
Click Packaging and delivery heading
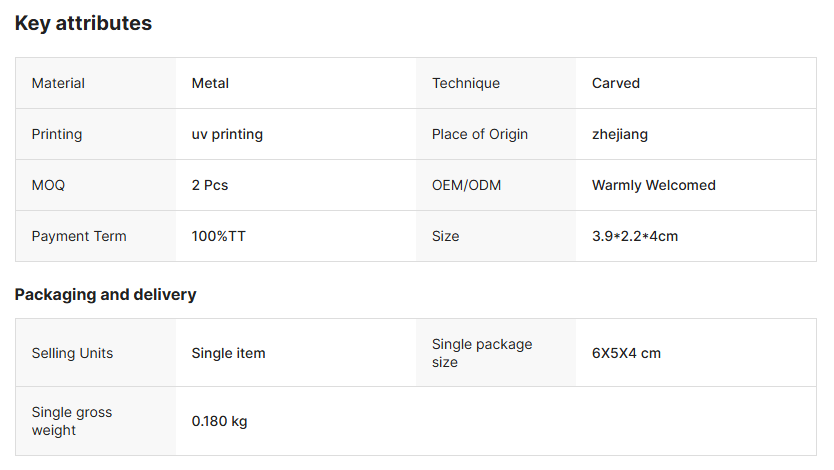coord(105,294)
